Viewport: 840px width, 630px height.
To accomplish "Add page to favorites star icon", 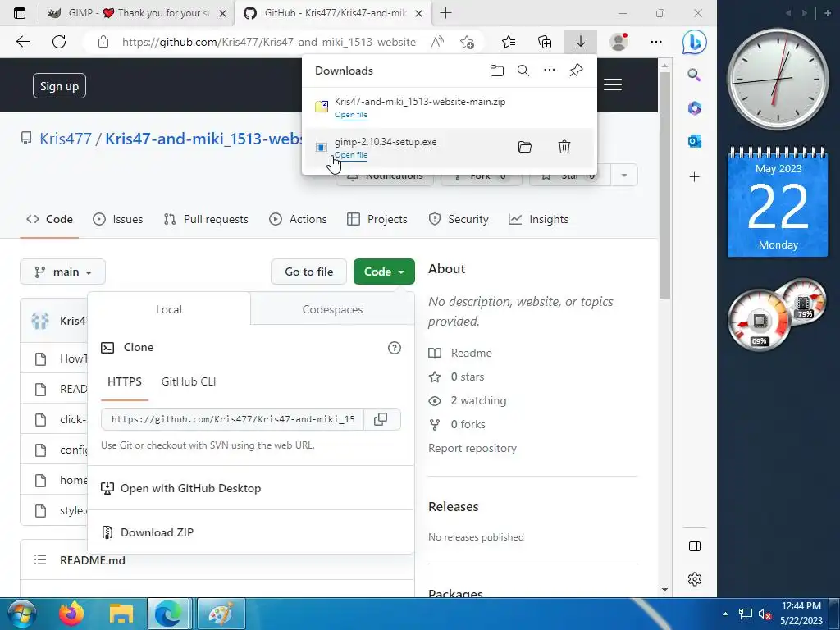I will click(x=467, y=42).
